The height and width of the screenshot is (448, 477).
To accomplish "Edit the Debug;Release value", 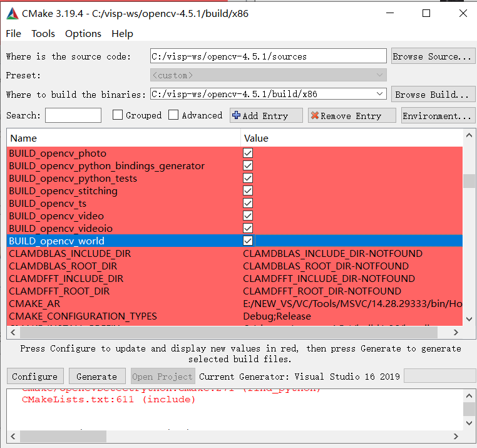I will coord(277,316).
